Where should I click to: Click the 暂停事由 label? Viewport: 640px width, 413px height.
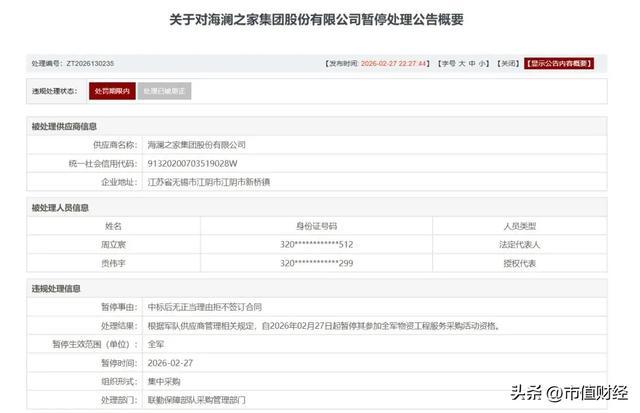(x=119, y=307)
